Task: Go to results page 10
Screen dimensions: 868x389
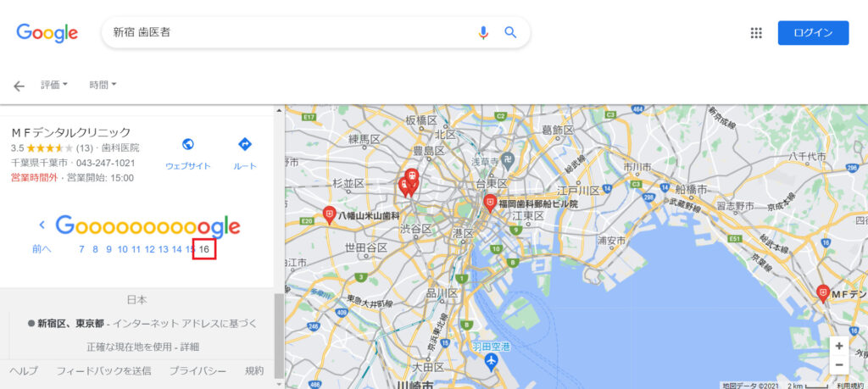Action: pos(122,249)
